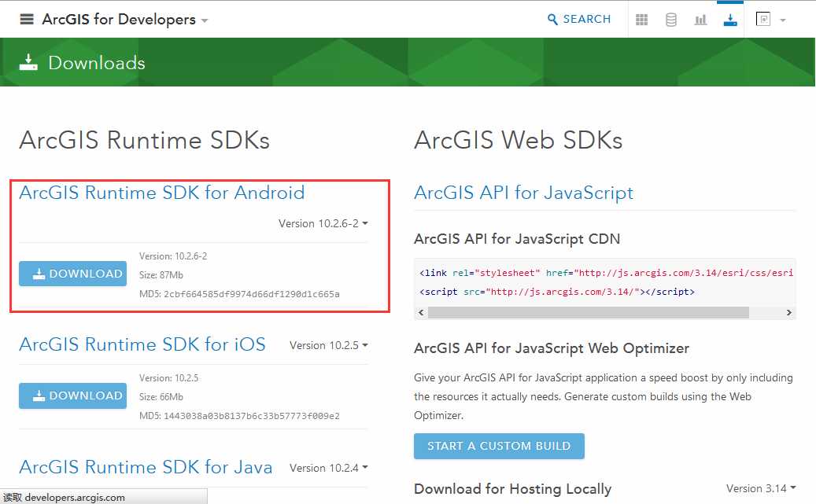This screenshot has width=816, height=504.
Task: Expand the Version 10.2.5 dropdown
Action: click(x=329, y=345)
